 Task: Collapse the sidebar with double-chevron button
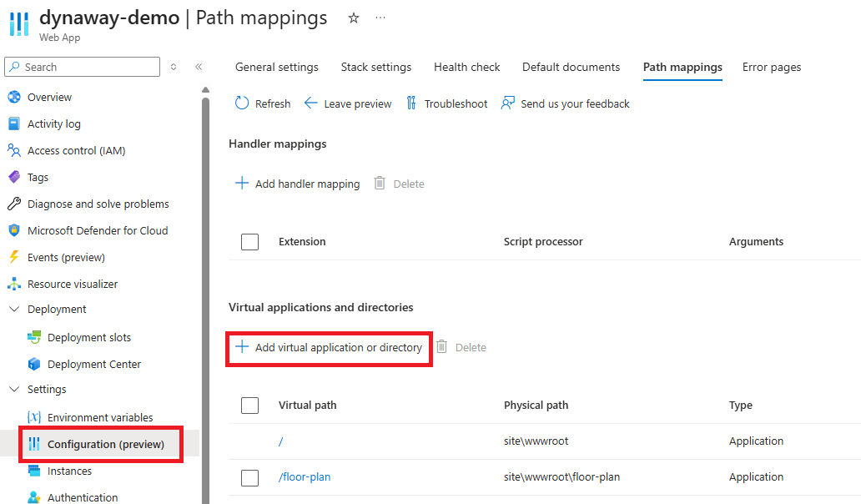tap(199, 67)
